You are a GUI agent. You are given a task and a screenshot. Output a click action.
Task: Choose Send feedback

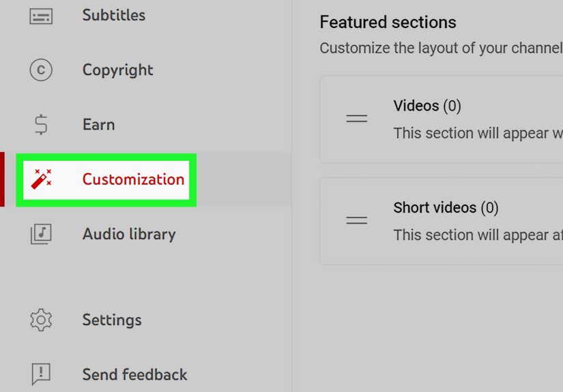[x=134, y=374]
